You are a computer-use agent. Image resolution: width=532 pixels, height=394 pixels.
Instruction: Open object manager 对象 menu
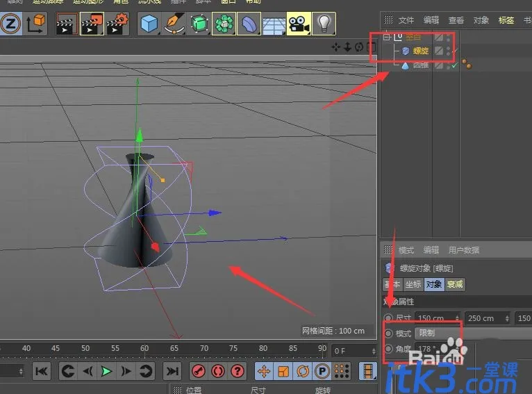pos(481,20)
